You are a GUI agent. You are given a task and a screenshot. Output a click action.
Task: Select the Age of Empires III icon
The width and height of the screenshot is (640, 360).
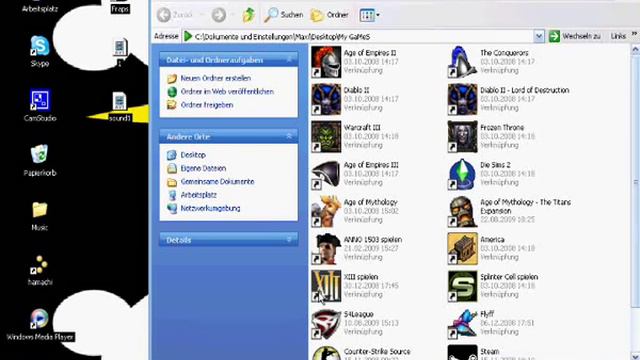point(326,174)
